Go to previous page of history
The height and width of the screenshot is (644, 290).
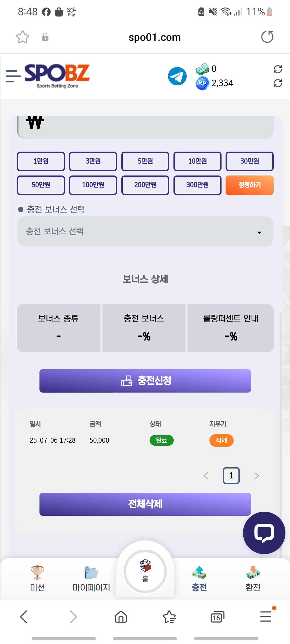pos(206,475)
